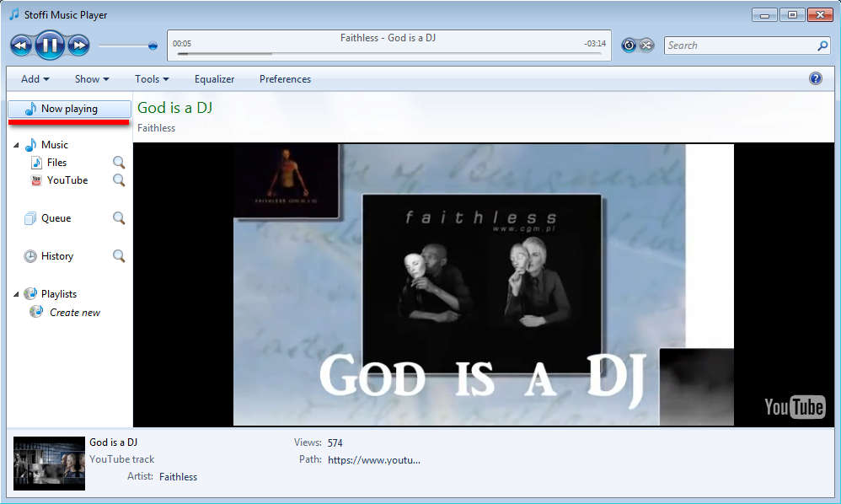841x504 pixels.
Task: Click the History clock icon
Action: [x=30, y=256]
